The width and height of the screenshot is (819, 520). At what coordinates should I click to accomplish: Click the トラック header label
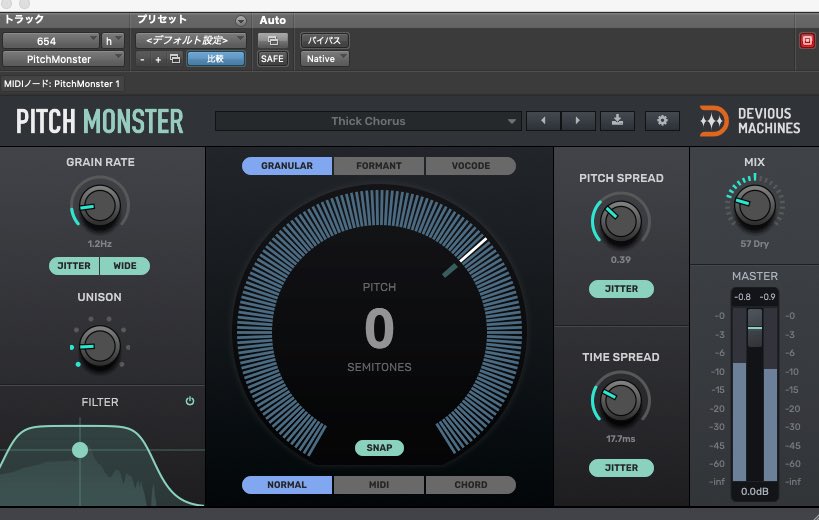point(24,19)
